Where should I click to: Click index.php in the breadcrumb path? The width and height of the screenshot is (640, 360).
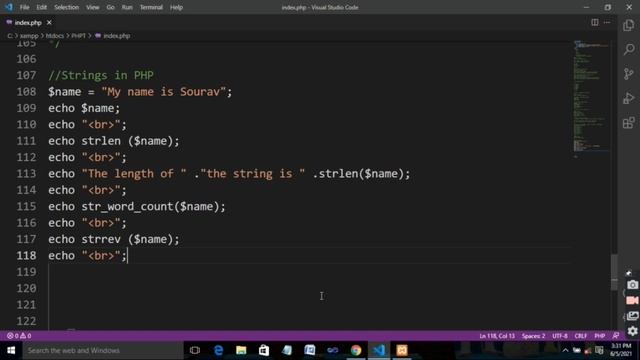tap(117, 36)
